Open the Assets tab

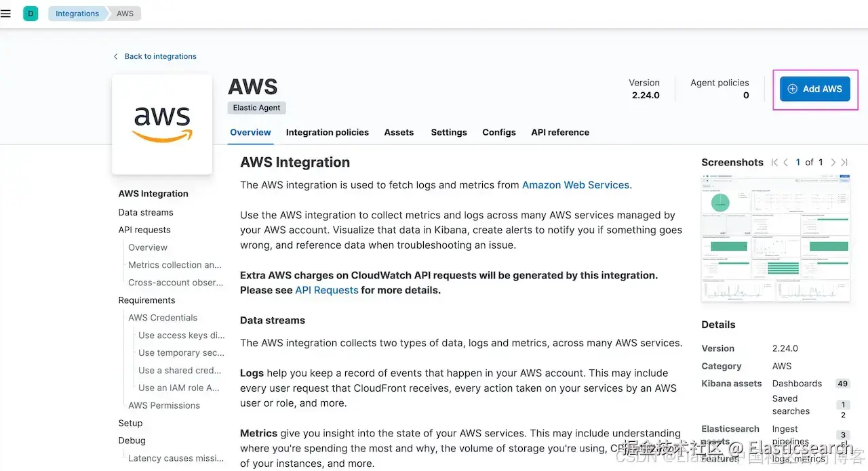[x=399, y=132]
